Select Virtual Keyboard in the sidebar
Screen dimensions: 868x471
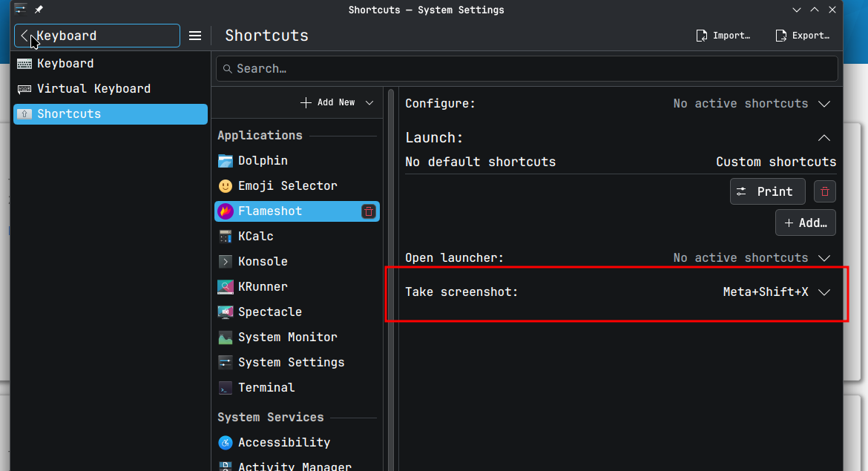110,88
